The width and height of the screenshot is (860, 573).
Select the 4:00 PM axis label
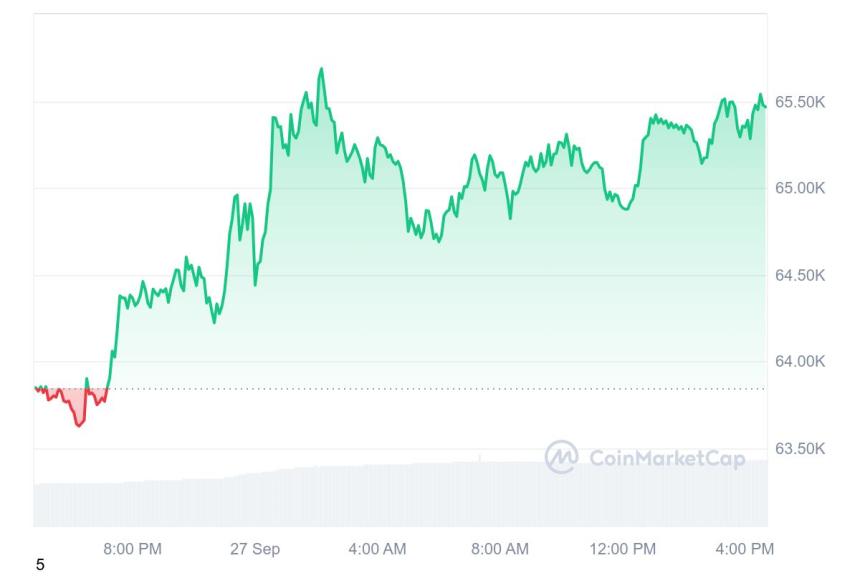(x=744, y=548)
